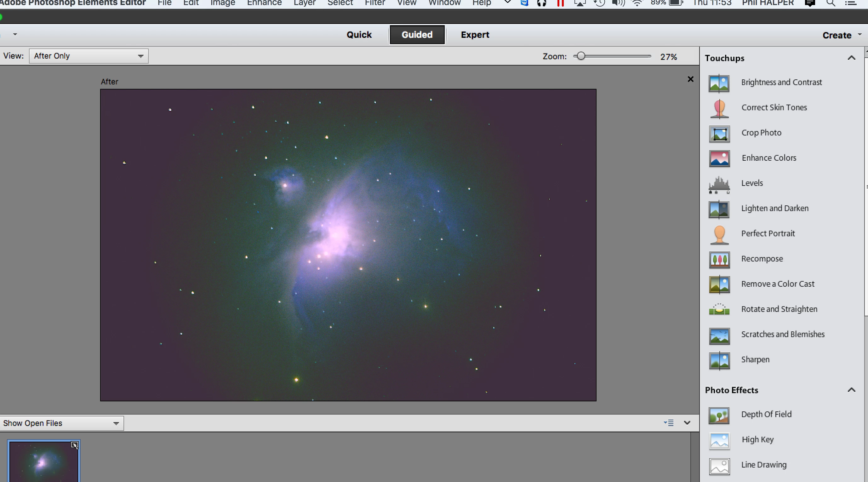Click the Sharpen touchup link
868x482 pixels.
click(x=755, y=360)
